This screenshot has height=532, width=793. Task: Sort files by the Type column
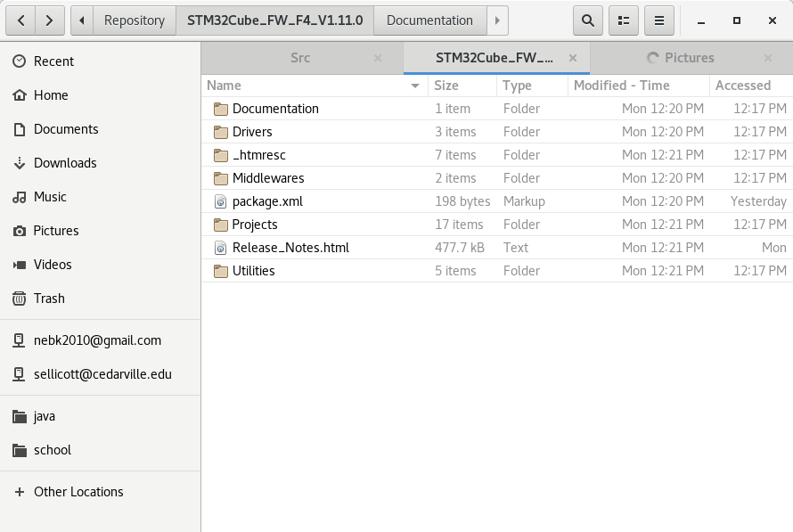(532, 86)
